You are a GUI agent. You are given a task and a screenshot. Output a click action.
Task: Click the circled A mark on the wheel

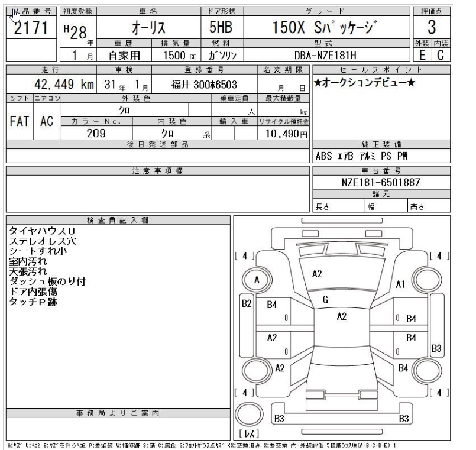pyautogui.click(x=257, y=280)
